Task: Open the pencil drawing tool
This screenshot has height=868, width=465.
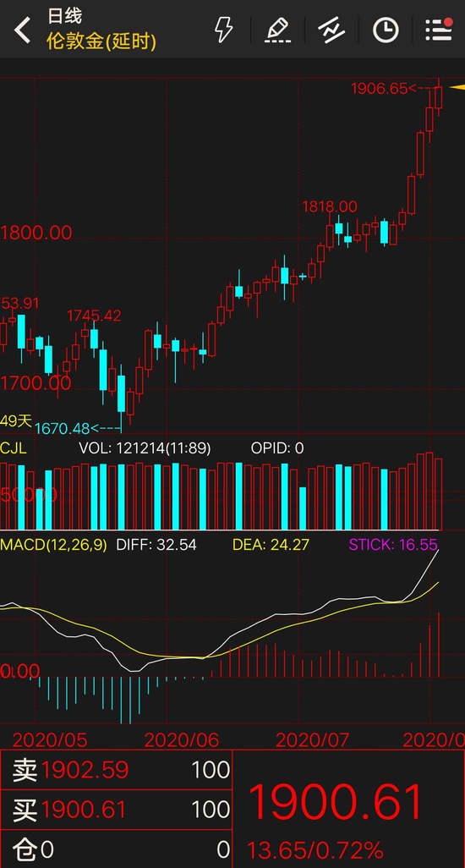Action: [277, 30]
